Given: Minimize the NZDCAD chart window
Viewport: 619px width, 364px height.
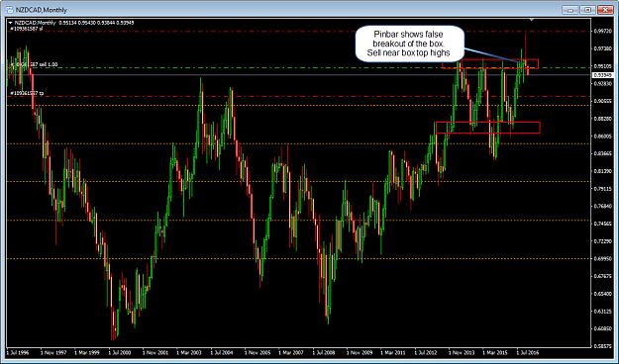Looking at the screenshot, I should tap(569, 10).
